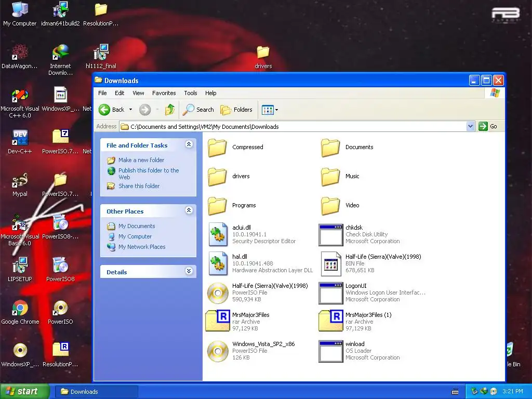Select hl1112_final installer on desktop
Image resolution: width=532 pixels, height=399 pixels.
(x=101, y=57)
